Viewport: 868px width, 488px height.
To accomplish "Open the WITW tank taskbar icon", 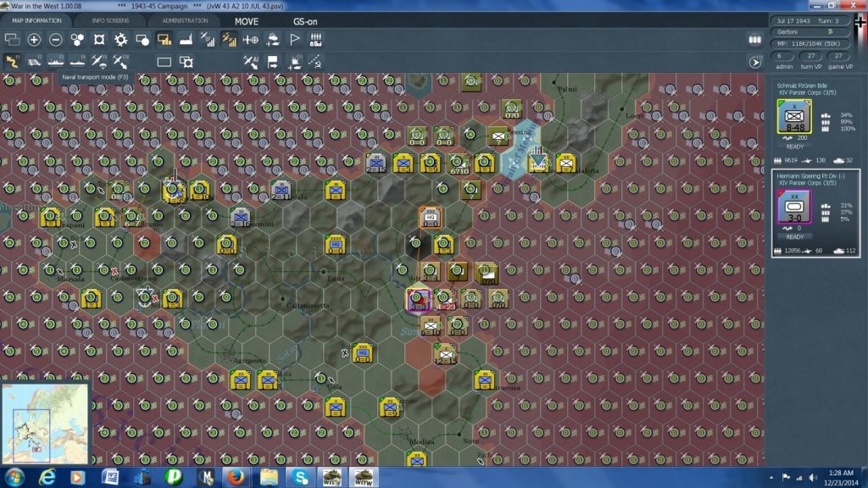I will point(364,477).
